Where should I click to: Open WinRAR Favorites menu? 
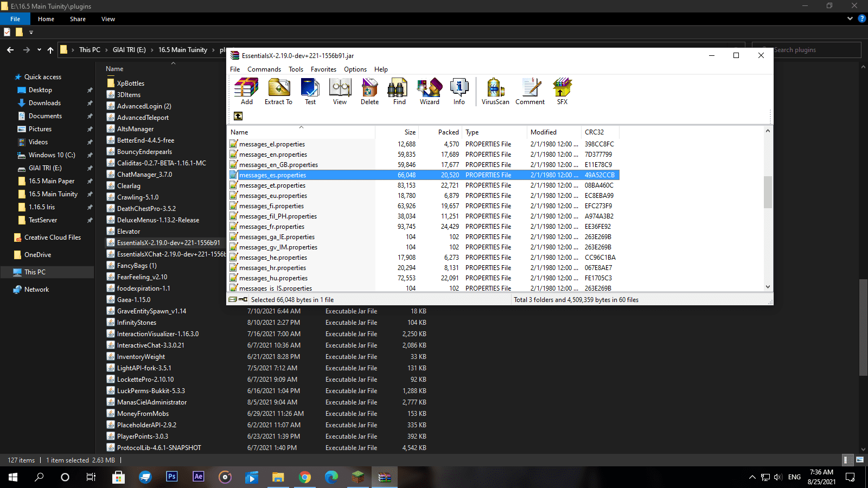[323, 69]
